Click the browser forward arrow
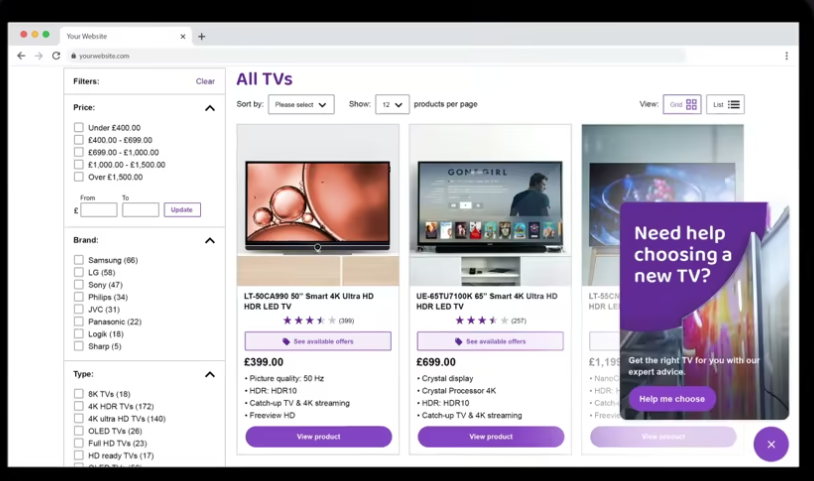This screenshot has width=814, height=481. click(38, 56)
